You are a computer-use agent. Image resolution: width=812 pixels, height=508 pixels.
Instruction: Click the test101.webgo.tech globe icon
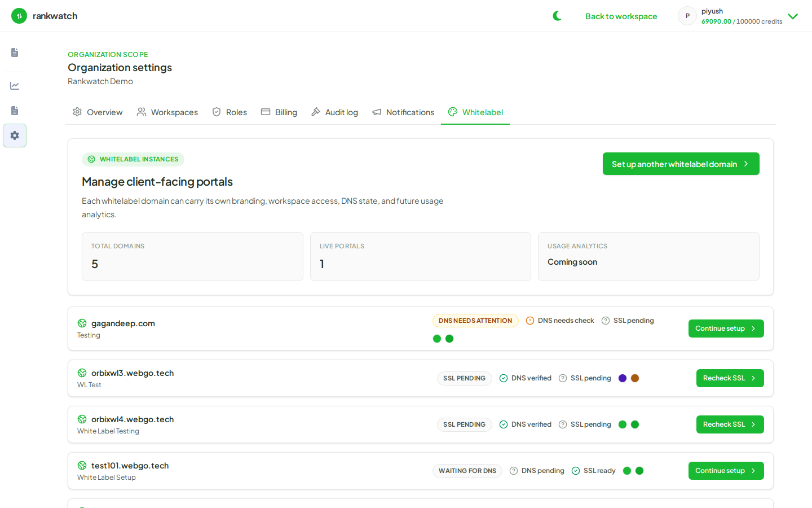82,466
